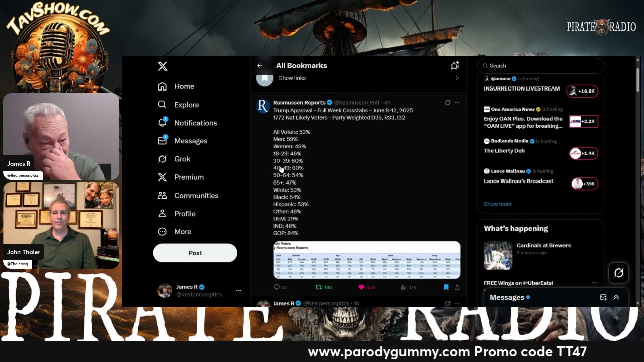The image size is (644, 362).
Task: Click the Search input field
Action: [540, 66]
